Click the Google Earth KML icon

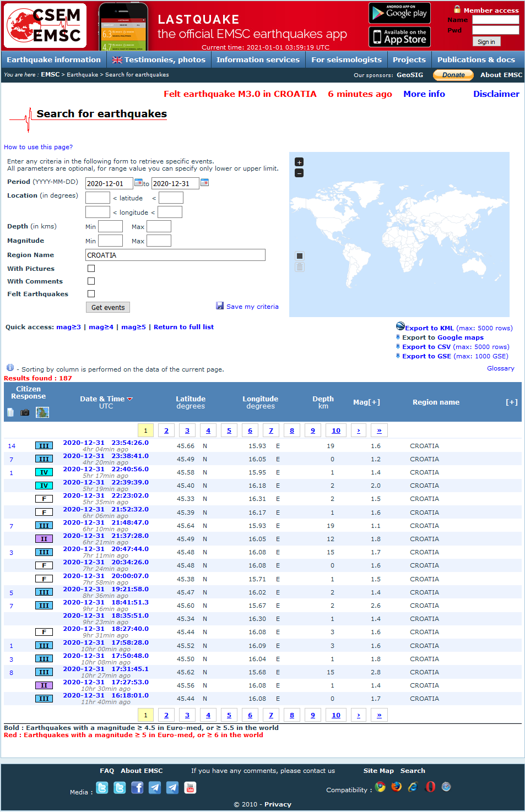(x=400, y=326)
